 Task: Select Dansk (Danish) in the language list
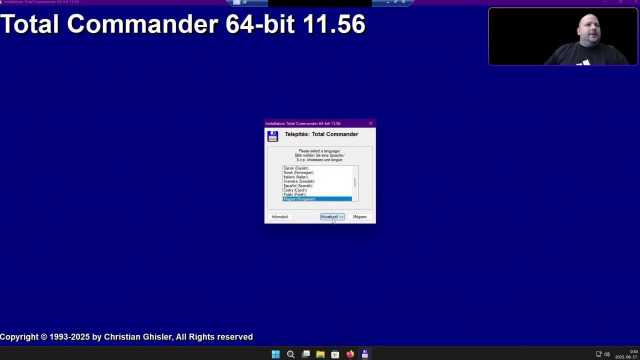[x=317, y=168]
